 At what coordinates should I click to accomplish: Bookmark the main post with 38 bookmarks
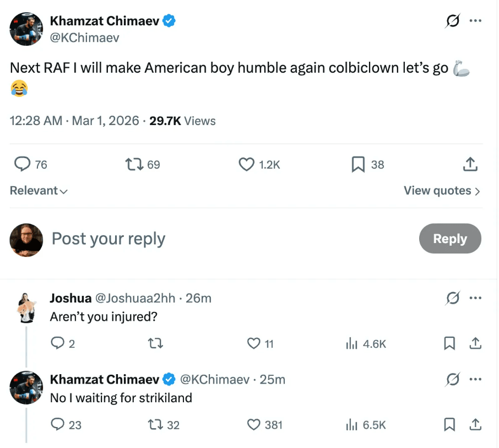359,164
